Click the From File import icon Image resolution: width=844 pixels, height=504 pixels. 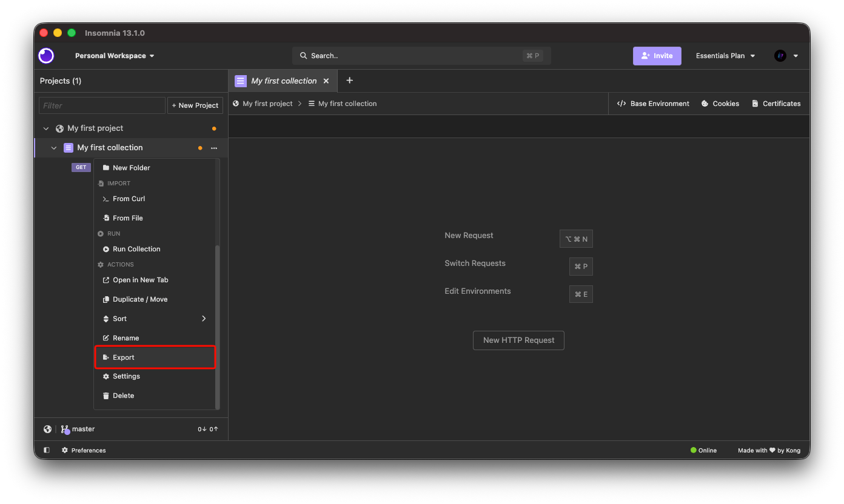(106, 218)
